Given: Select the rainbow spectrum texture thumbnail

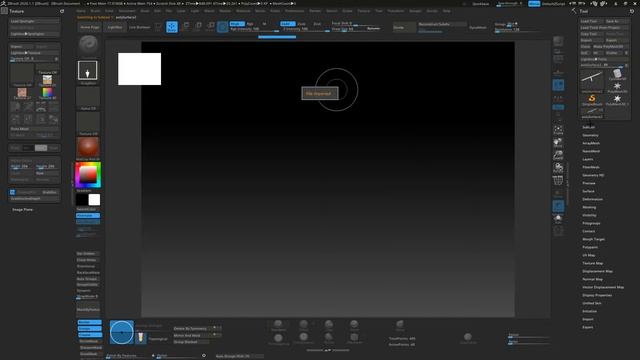Looking at the screenshot, I should point(47,93).
